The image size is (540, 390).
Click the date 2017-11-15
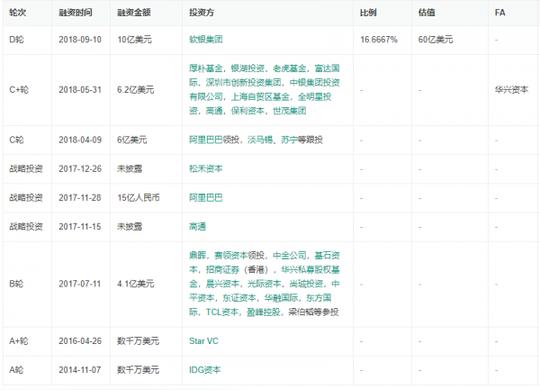click(80, 226)
